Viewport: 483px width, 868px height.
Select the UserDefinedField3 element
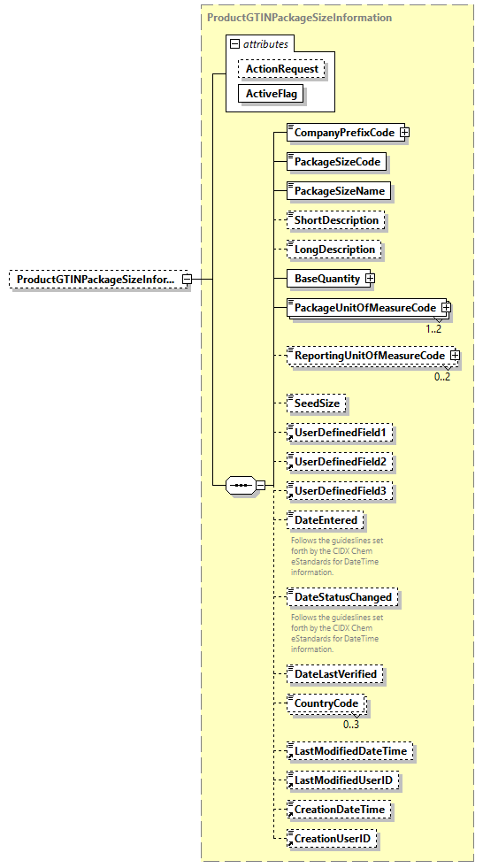340,491
